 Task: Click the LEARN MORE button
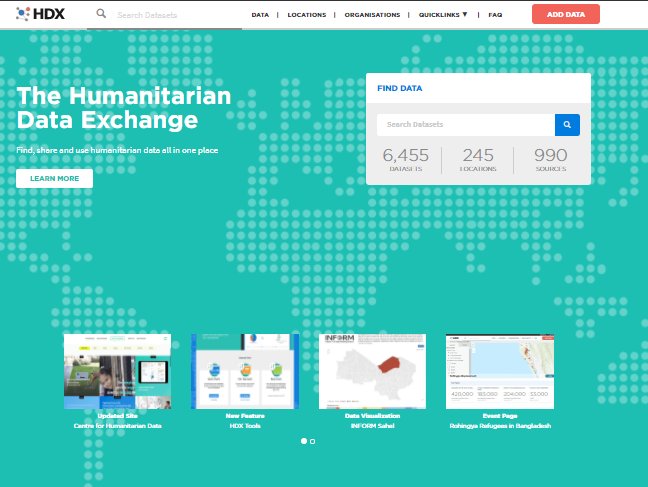coord(54,178)
